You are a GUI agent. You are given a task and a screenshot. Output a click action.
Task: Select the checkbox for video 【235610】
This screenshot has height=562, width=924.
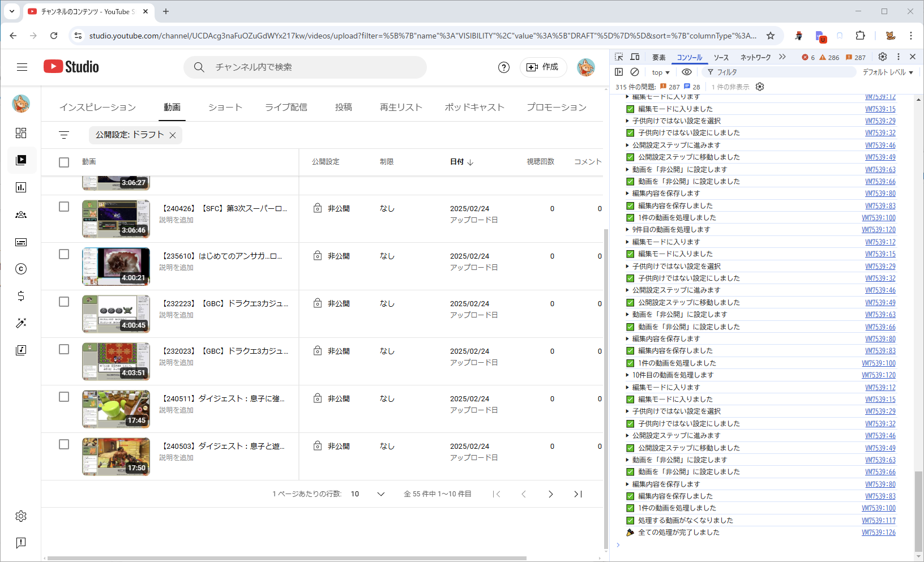(64, 255)
